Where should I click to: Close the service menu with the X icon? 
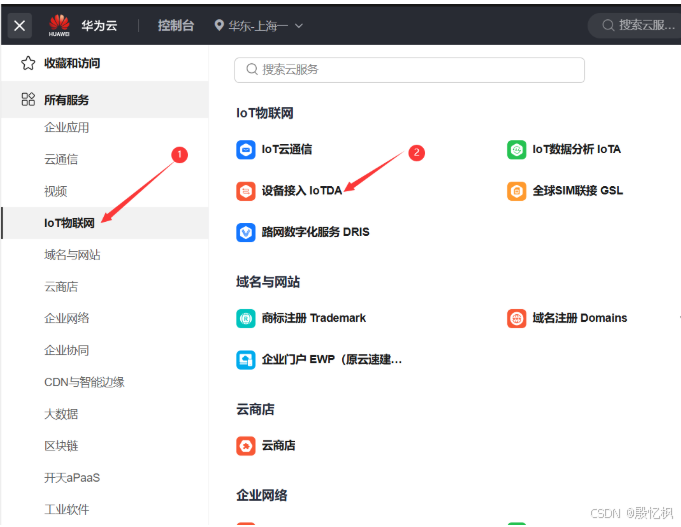20,26
